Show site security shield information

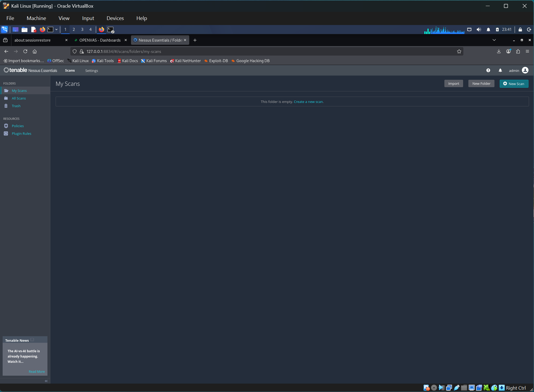75,51
